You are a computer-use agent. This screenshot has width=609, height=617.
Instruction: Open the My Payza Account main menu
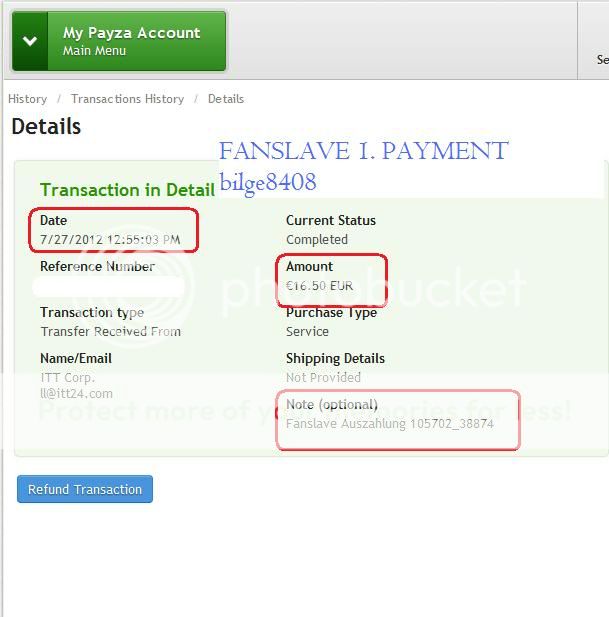(x=119, y=41)
